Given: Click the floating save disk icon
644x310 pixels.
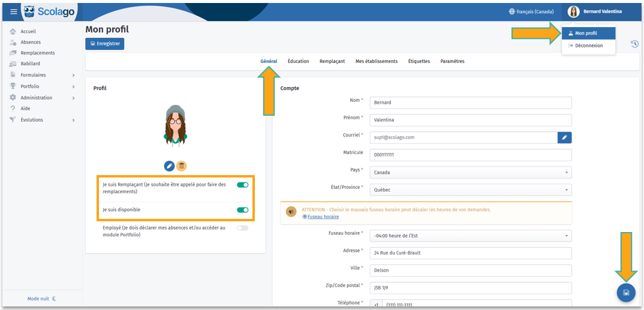Looking at the screenshot, I should (x=627, y=293).
